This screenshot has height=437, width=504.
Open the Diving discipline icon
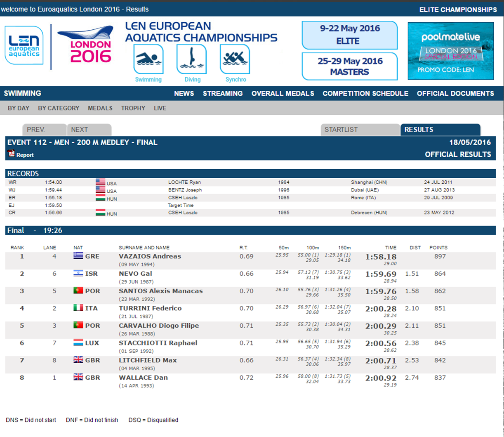click(x=192, y=60)
